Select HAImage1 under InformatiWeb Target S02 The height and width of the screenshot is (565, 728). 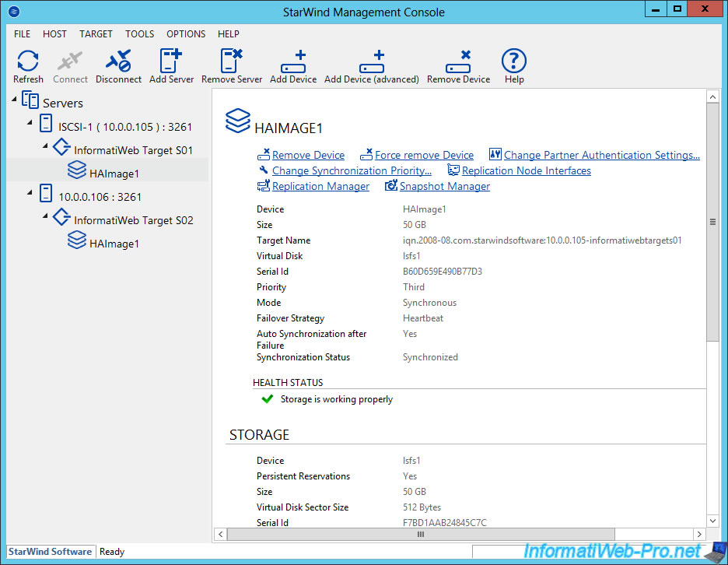(x=114, y=244)
